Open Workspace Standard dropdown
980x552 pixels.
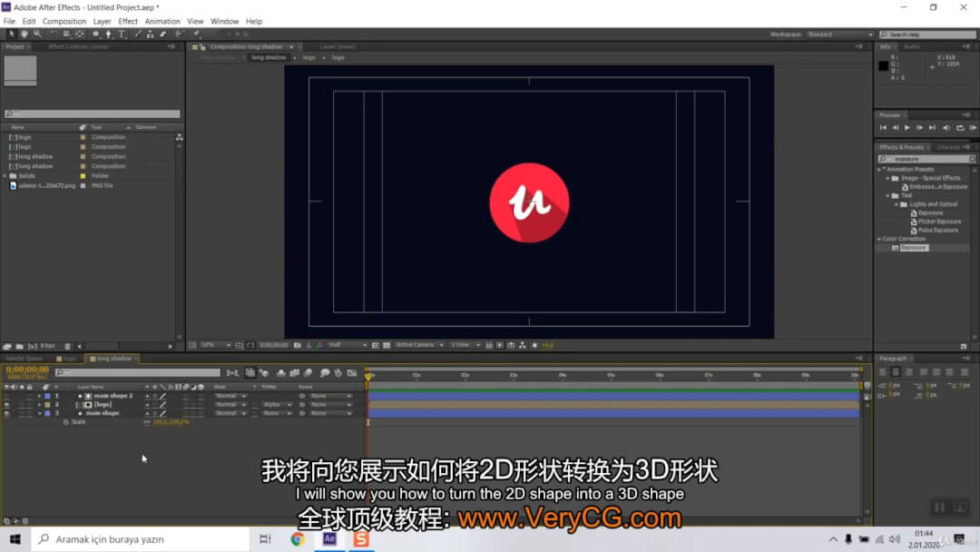(x=839, y=34)
